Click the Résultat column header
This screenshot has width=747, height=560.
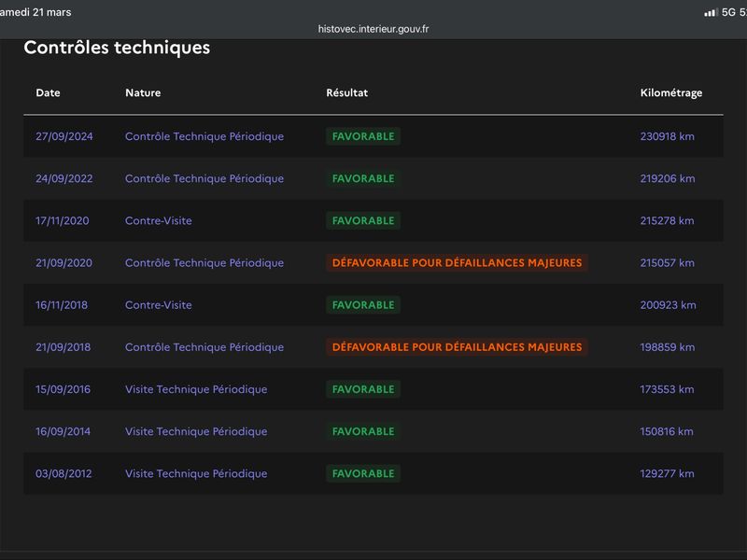346,92
